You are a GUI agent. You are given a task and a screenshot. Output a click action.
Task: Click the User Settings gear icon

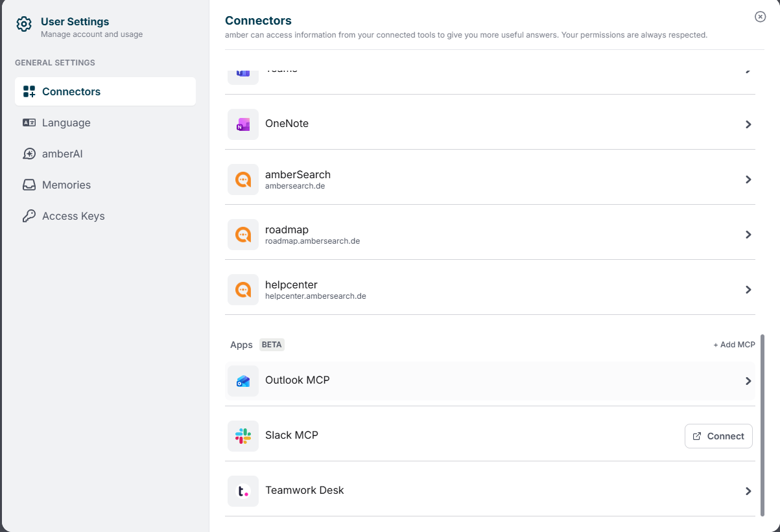pyautogui.click(x=24, y=25)
